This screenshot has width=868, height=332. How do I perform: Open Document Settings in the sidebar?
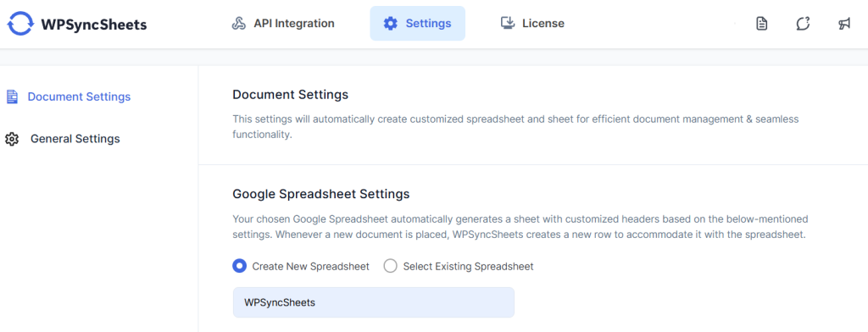69,97
